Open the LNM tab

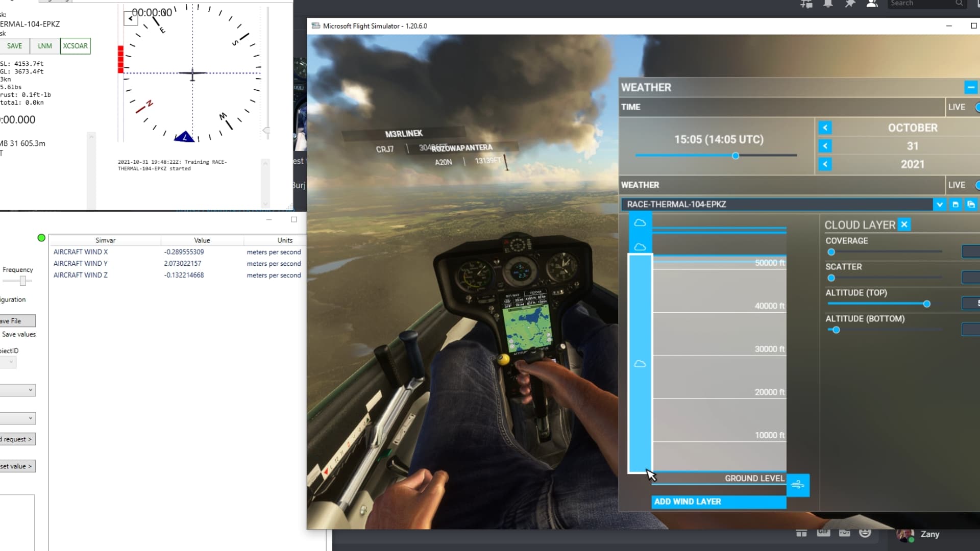45,46
